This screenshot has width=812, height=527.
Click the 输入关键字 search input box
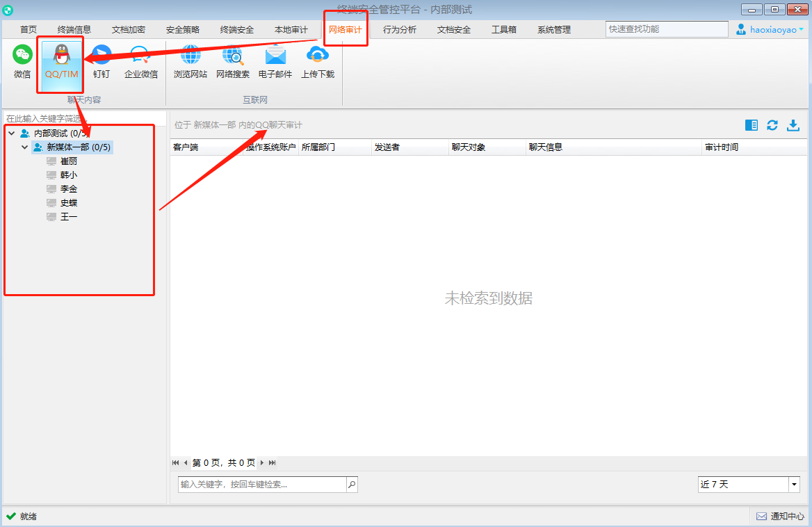263,485
